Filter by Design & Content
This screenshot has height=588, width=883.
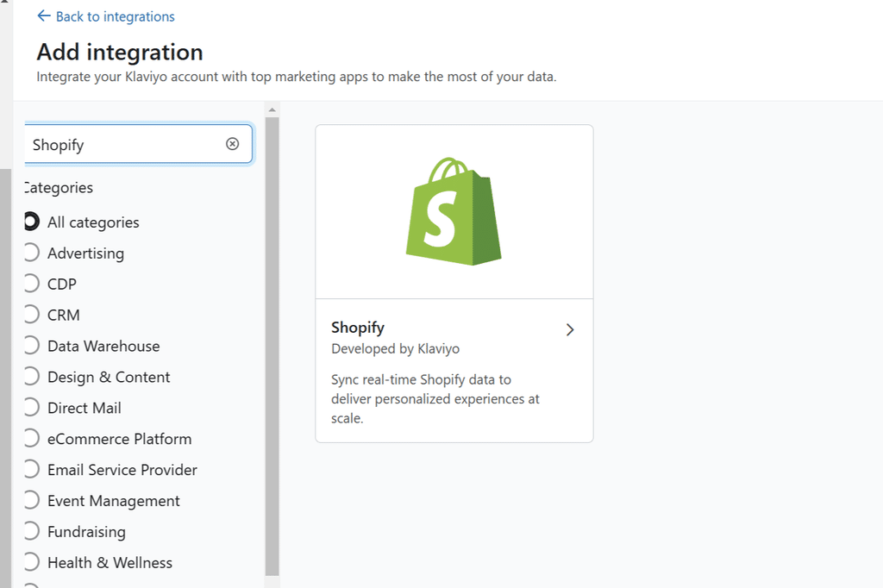point(31,377)
